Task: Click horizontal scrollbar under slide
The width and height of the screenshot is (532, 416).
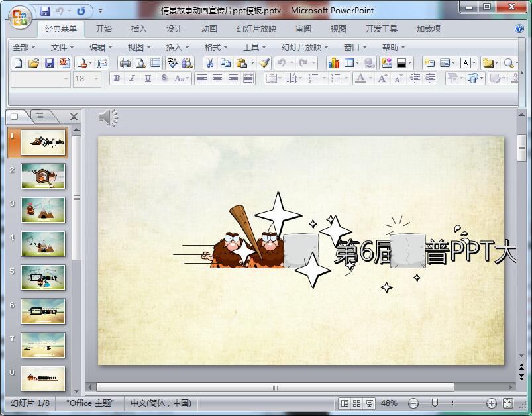Action: point(275,387)
